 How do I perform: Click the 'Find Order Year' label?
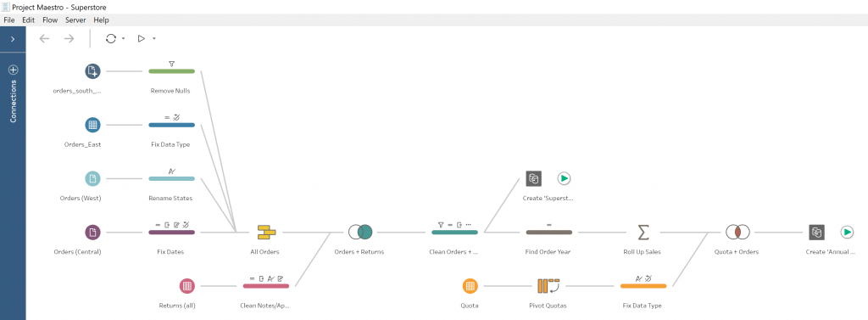548,252
